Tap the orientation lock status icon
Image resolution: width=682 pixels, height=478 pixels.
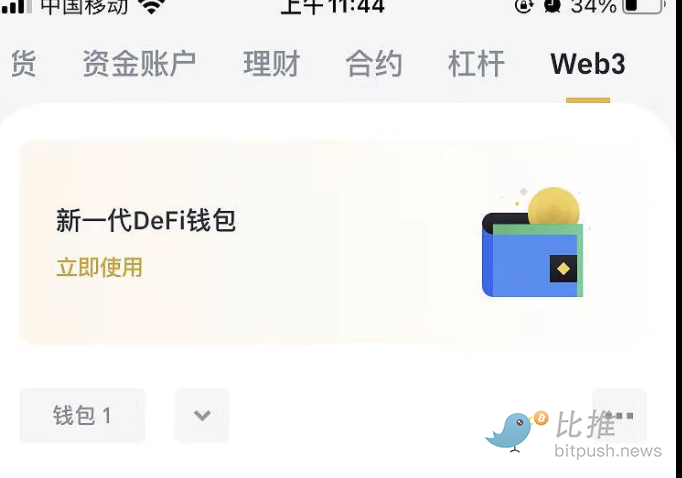pos(524,6)
